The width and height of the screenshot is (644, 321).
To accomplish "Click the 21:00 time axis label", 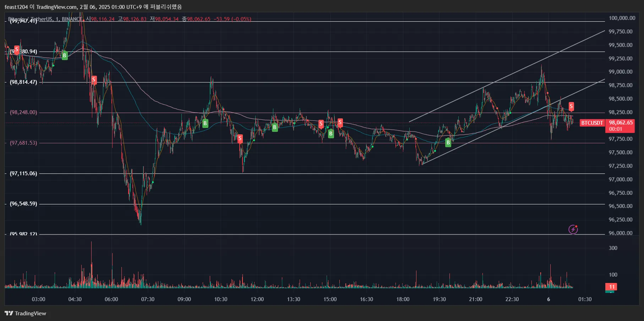I will 475,299.
